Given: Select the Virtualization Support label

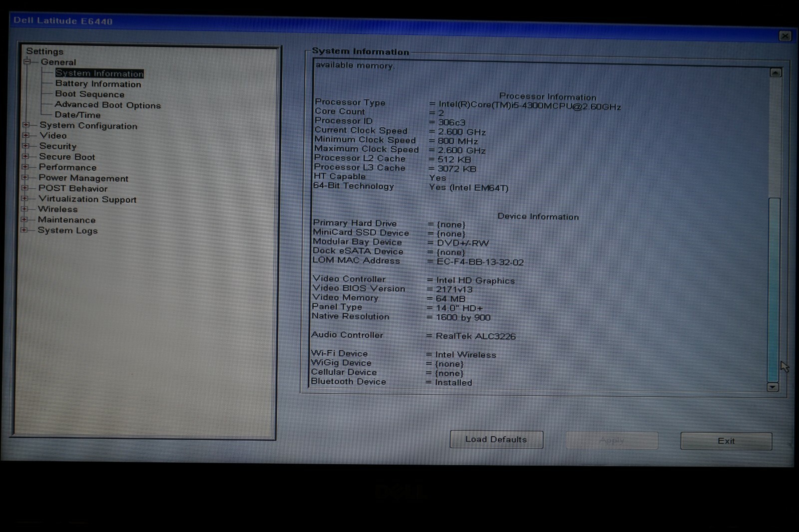Looking at the screenshot, I should [x=87, y=199].
